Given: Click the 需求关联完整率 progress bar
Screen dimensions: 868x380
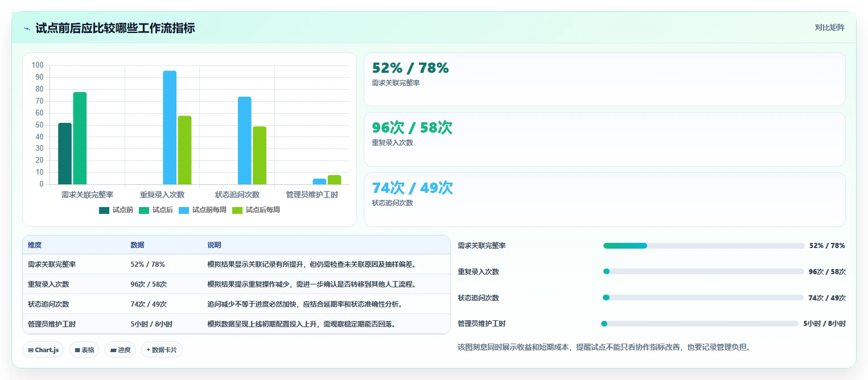Looking at the screenshot, I should (704, 246).
